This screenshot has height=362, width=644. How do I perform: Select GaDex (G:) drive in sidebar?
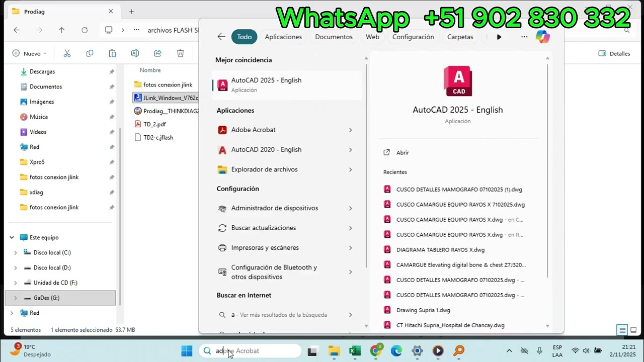point(59,298)
